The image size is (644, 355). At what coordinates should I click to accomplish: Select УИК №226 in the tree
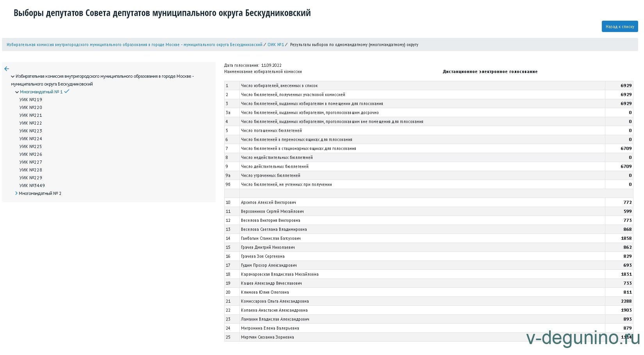tap(31, 154)
